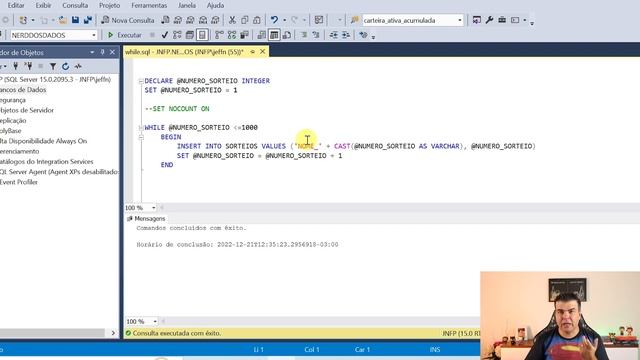Select Results to Text icon
640x360 pixels.
pos(262,35)
